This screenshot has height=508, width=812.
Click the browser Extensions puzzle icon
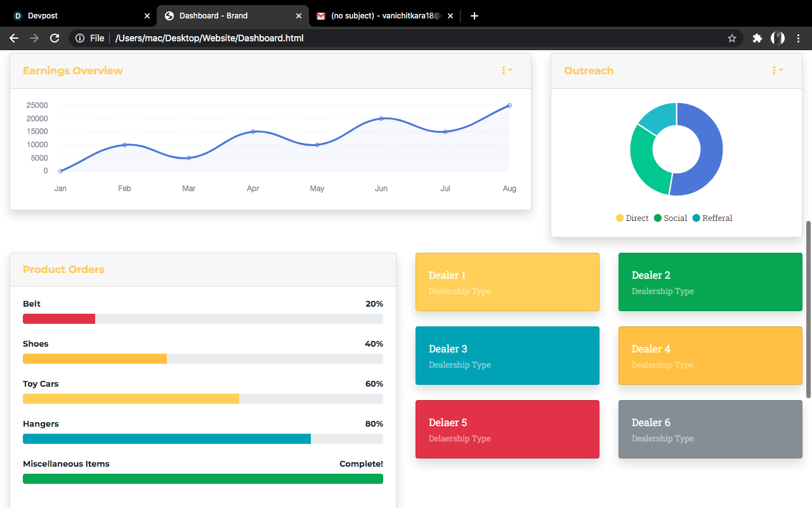pyautogui.click(x=757, y=37)
